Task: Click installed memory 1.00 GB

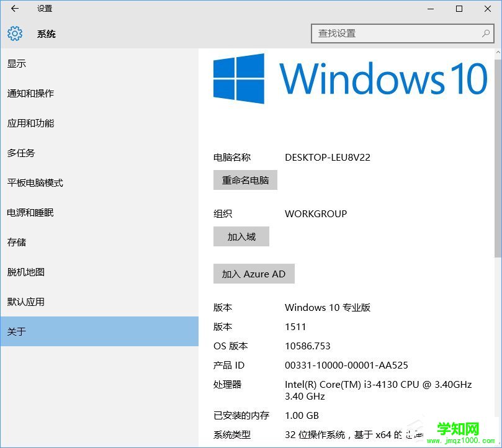Action: pos(302,416)
